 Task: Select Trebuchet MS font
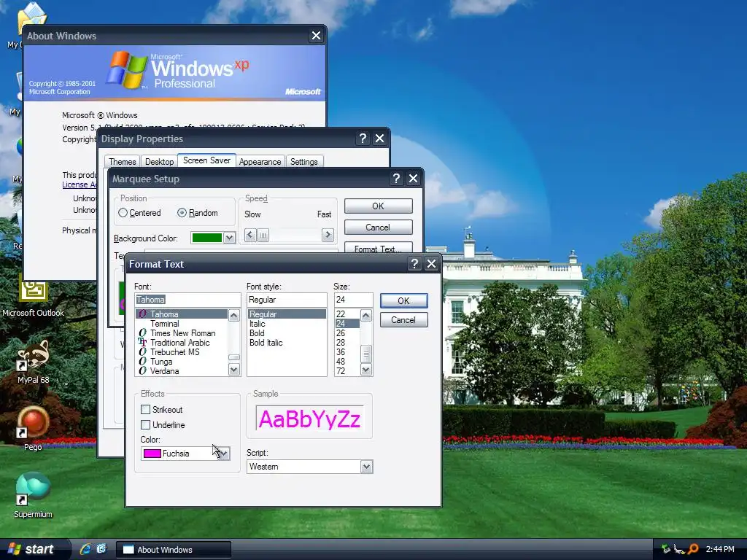tap(175, 352)
